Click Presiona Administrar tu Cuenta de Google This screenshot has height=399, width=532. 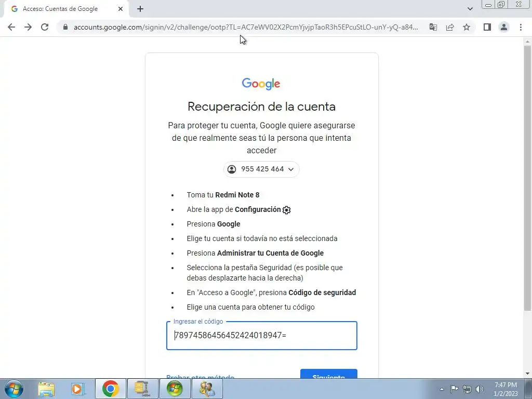(x=255, y=254)
